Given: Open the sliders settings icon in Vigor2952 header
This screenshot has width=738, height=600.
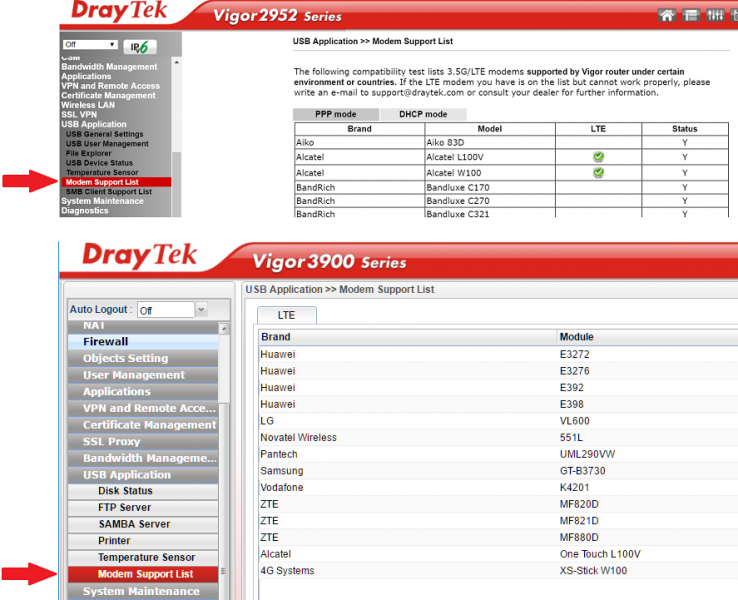Looking at the screenshot, I should 715,16.
